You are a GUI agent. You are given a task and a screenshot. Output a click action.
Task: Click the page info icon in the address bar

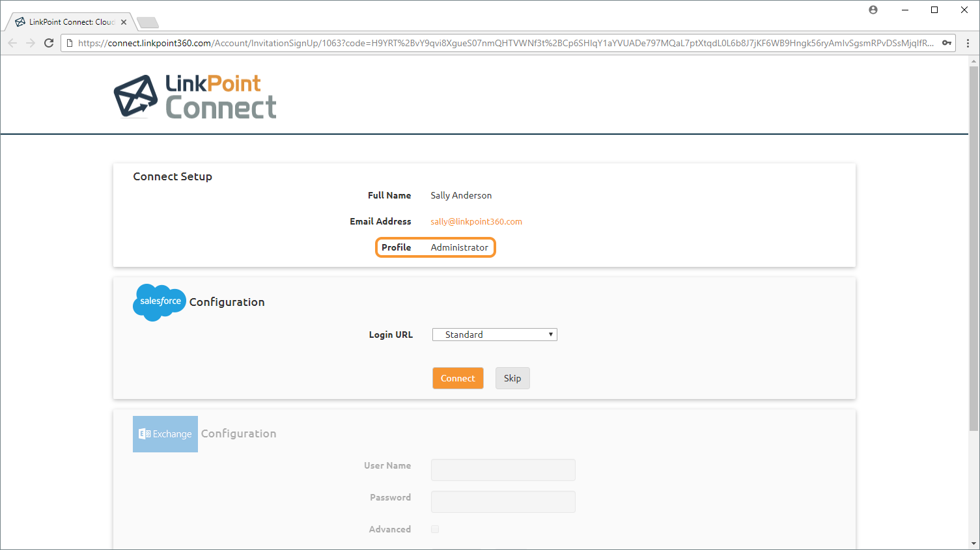pyautogui.click(x=70, y=43)
